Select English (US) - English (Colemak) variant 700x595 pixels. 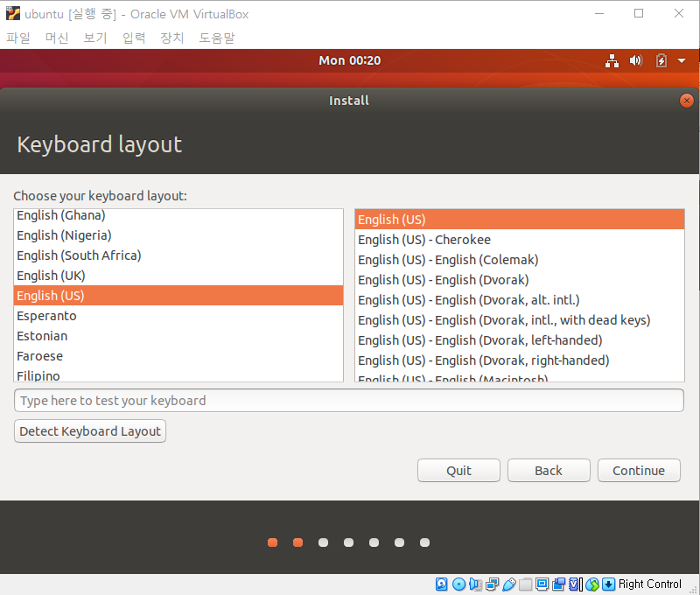coord(520,260)
